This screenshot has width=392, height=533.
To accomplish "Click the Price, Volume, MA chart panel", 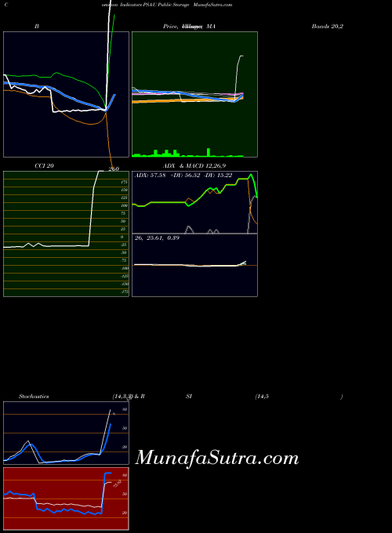I will 194,95.
